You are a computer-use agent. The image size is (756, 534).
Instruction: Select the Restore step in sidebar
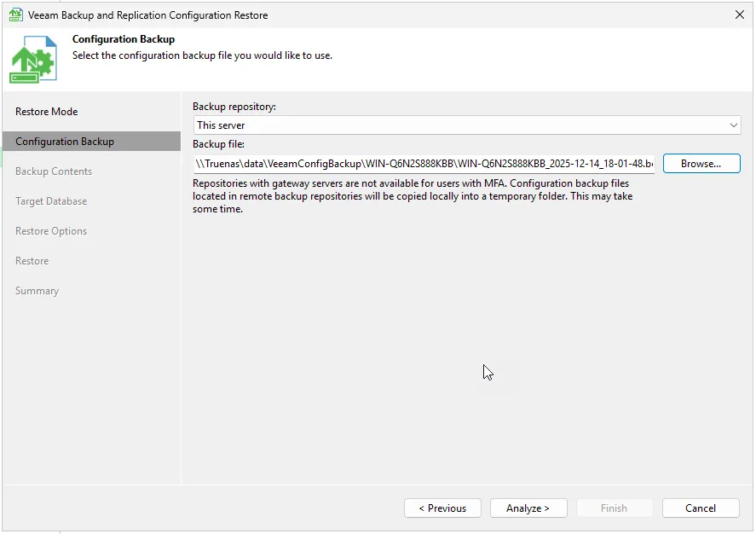click(x=32, y=261)
